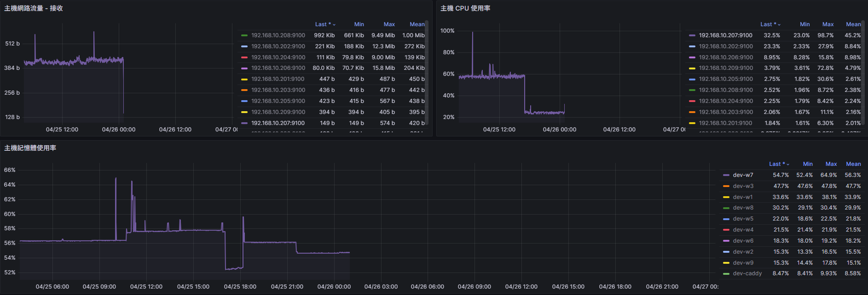Screen dimensions: 868x295
Task: Open the 主機網路流量 - 接收 panel title menu
Action: 34,8
